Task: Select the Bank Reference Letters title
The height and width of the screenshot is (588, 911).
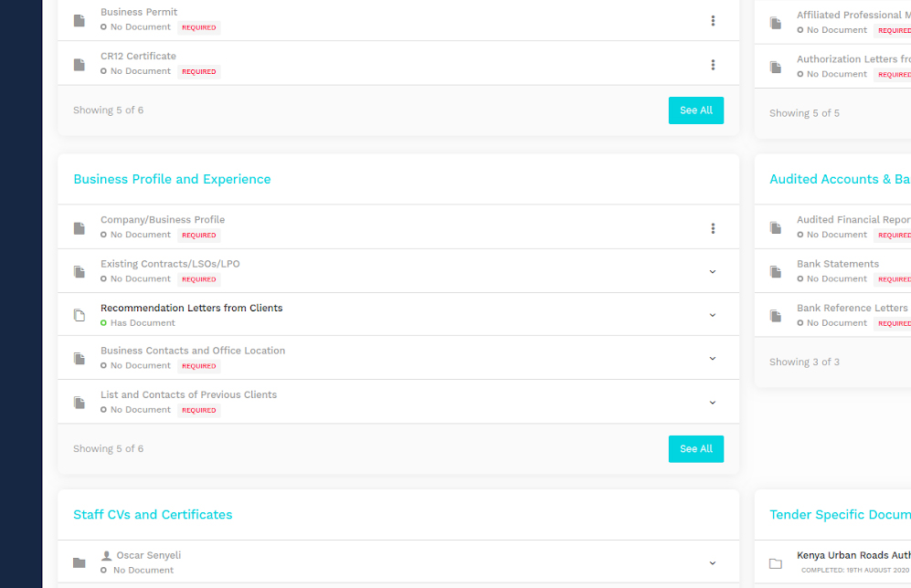Action: coord(853,309)
